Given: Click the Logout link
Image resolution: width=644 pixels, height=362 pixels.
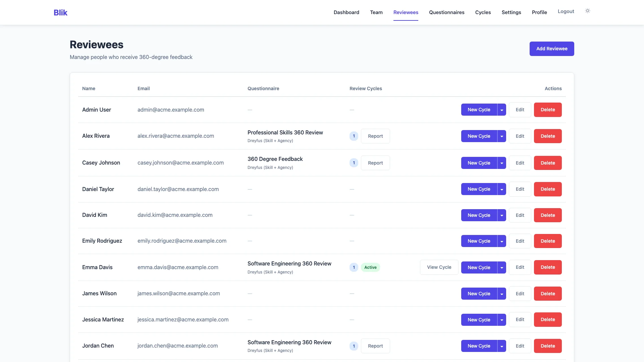Looking at the screenshot, I should click(566, 11).
